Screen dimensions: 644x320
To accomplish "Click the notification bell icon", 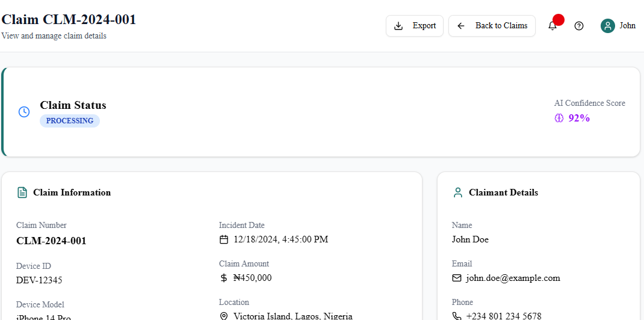I will 552,26.
